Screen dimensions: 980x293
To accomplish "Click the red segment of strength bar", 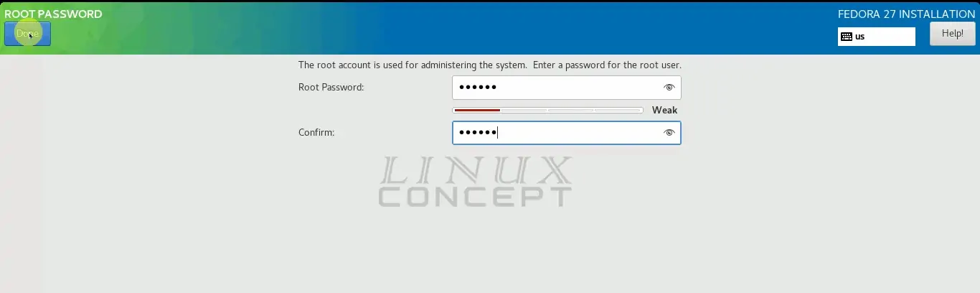I will coord(476,111).
